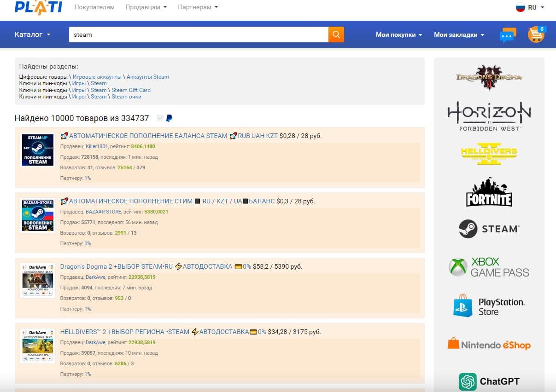Expand the Партнерам menu
Viewport: 556px width, 392px height.
coord(198,7)
